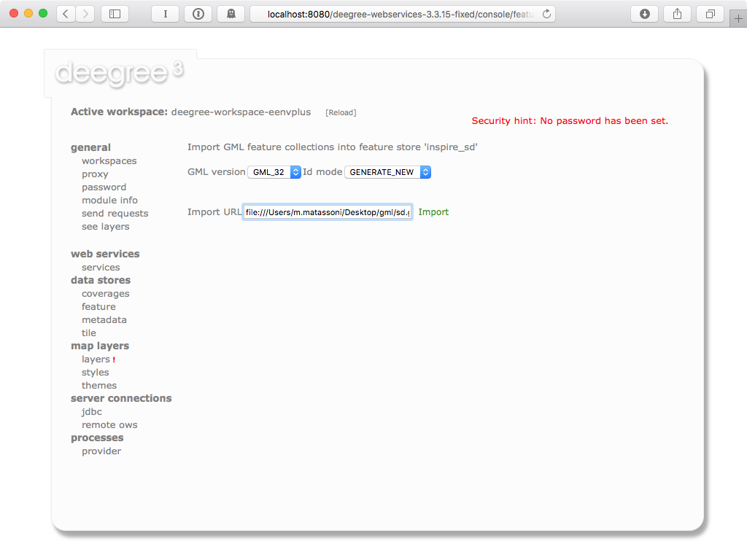Image resolution: width=747 pixels, height=560 pixels.
Task: Open the GML version dropdown
Action: pyautogui.click(x=274, y=172)
